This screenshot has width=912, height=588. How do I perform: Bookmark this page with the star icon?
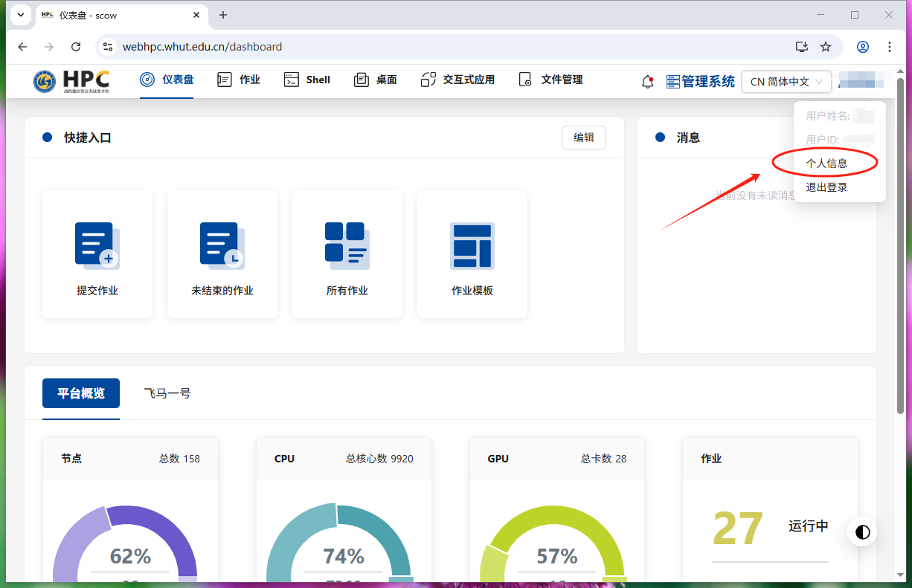coord(826,47)
